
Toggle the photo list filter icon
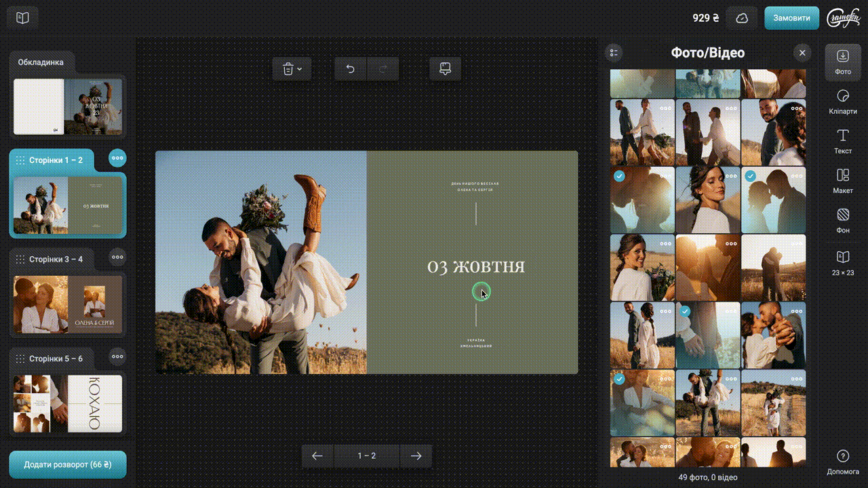[614, 53]
